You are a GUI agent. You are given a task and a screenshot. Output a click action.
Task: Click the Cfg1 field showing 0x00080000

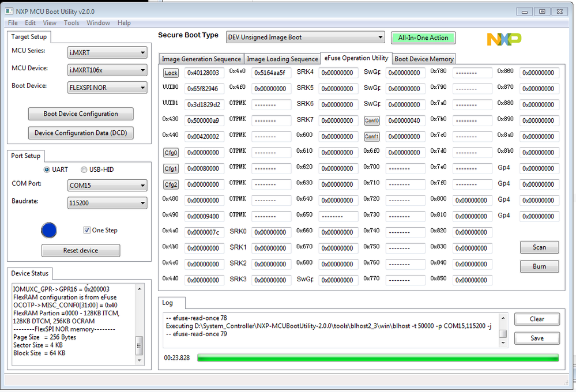(x=204, y=169)
